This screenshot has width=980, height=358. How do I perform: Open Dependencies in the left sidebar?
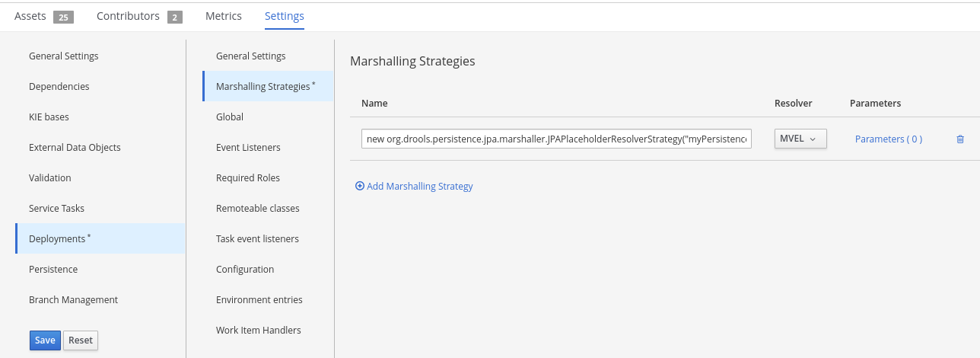click(59, 87)
